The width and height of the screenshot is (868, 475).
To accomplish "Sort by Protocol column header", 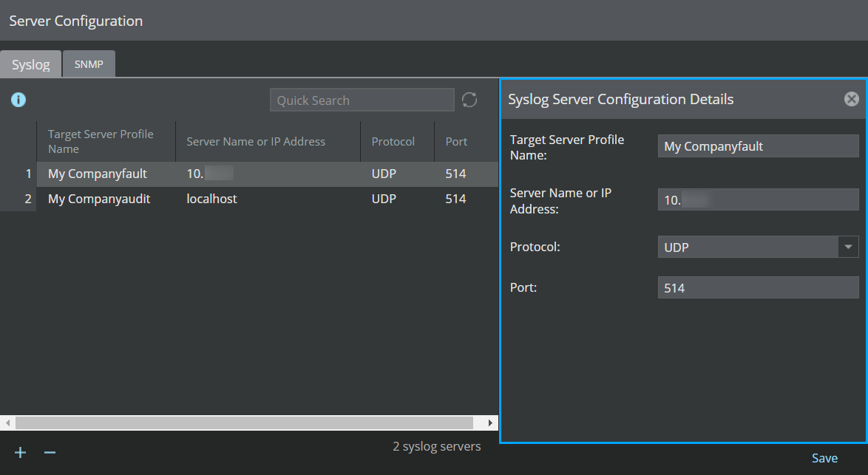I will pyautogui.click(x=398, y=142).
